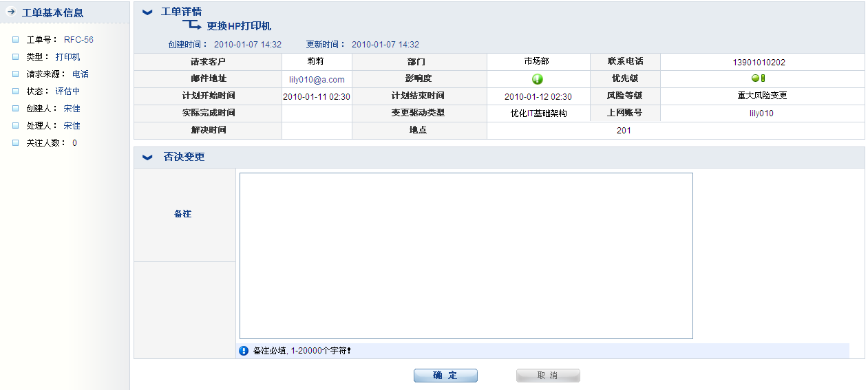The image size is (868, 390).
Task: Click the arrow icon before 更换HP打印机
Action: click(192, 25)
